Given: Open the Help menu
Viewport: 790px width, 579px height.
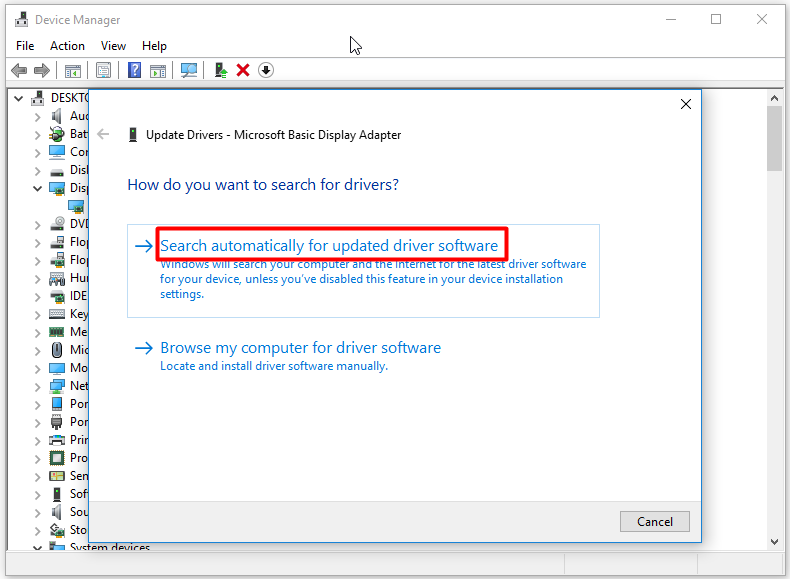Looking at the screenshot, I should coord(154,46).
